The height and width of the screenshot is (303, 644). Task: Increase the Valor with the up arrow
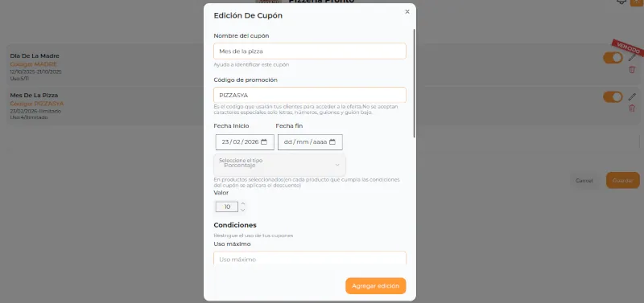243,203
